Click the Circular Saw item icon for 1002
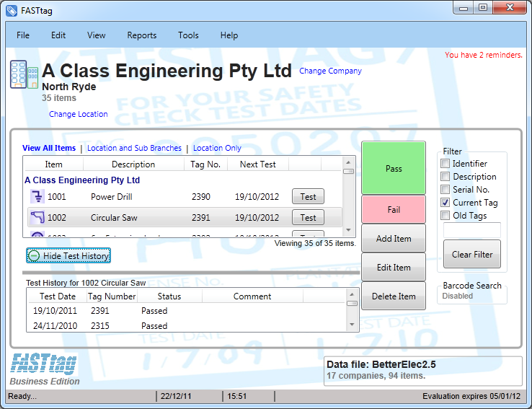 (x=37, y=217)
